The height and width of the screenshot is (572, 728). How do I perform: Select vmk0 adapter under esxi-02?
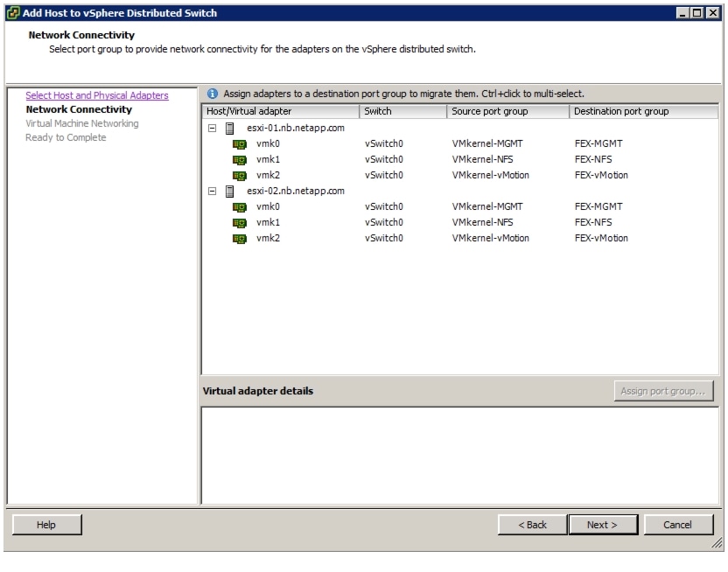point(268,207)
